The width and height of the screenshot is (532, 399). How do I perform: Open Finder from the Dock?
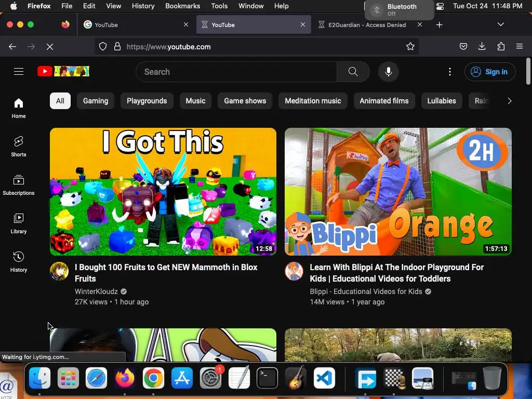point(40,378)
